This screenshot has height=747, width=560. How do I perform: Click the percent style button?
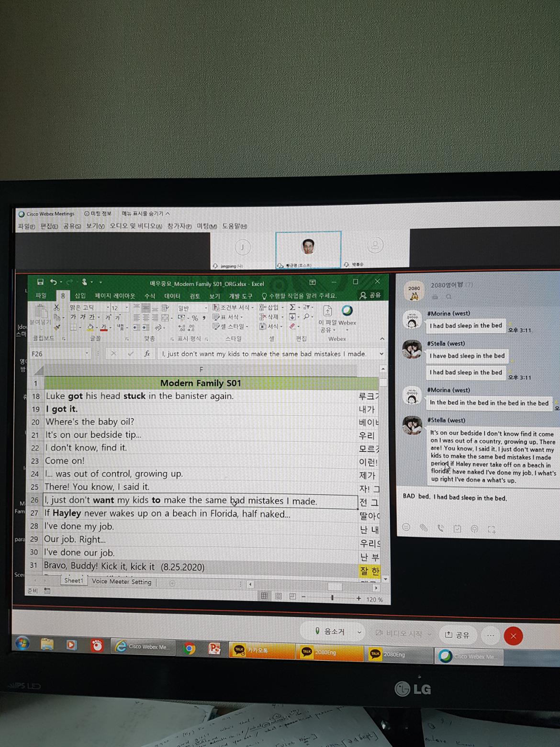[x=195, y=318]
